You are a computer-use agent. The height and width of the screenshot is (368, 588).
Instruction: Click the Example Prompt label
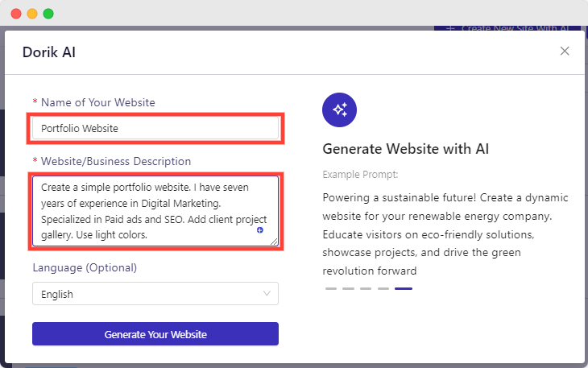[360, 175]
